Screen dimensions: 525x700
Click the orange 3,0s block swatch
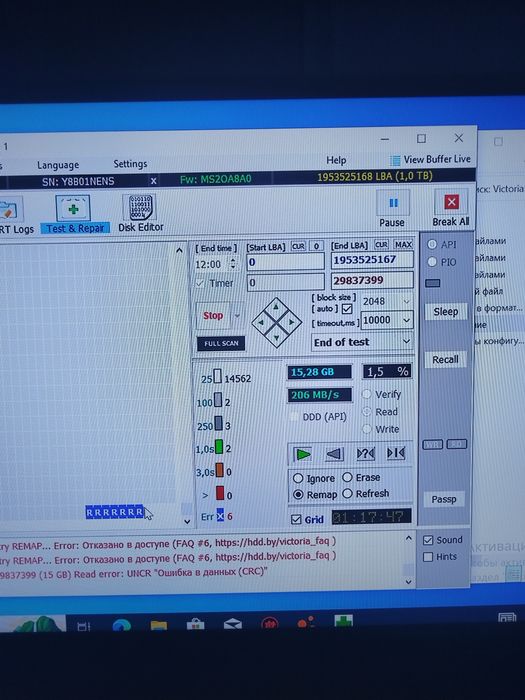coord(220,470)
